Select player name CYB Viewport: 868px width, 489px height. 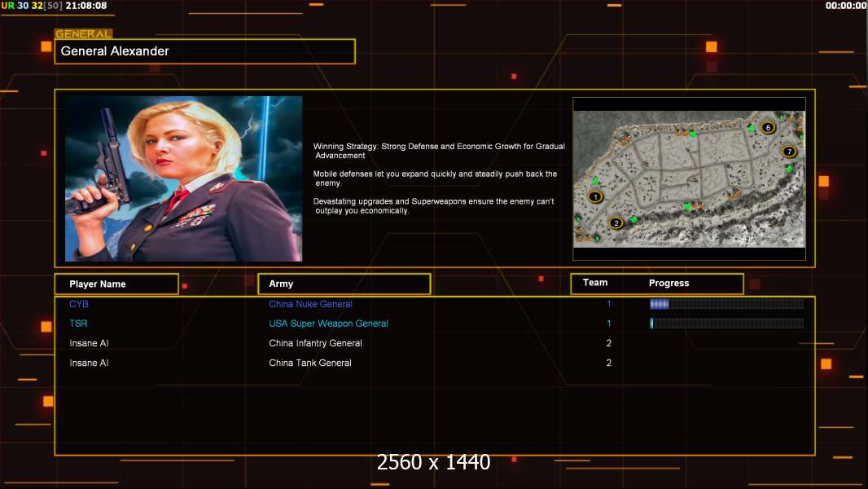(79, 304)
